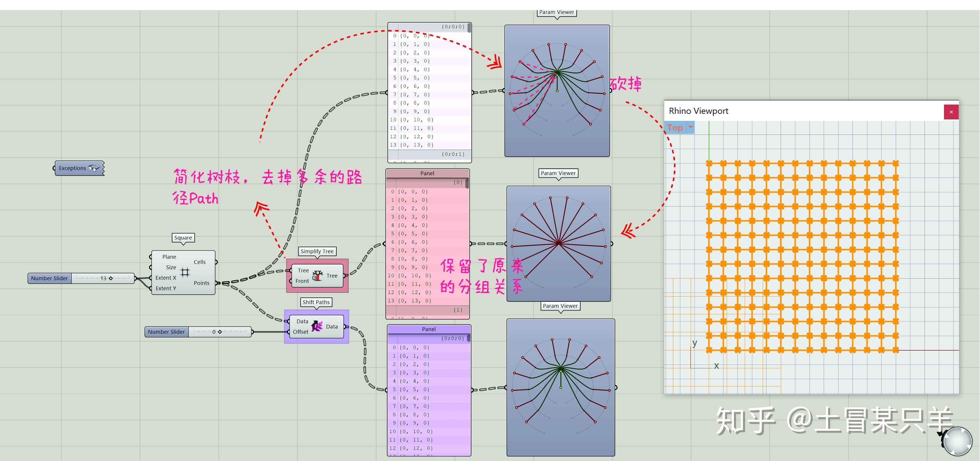Screen dimensions: 980x461
Task: Click the glasses icon on Exceptions
Action: pyautogui.click(x=94, y=168)
